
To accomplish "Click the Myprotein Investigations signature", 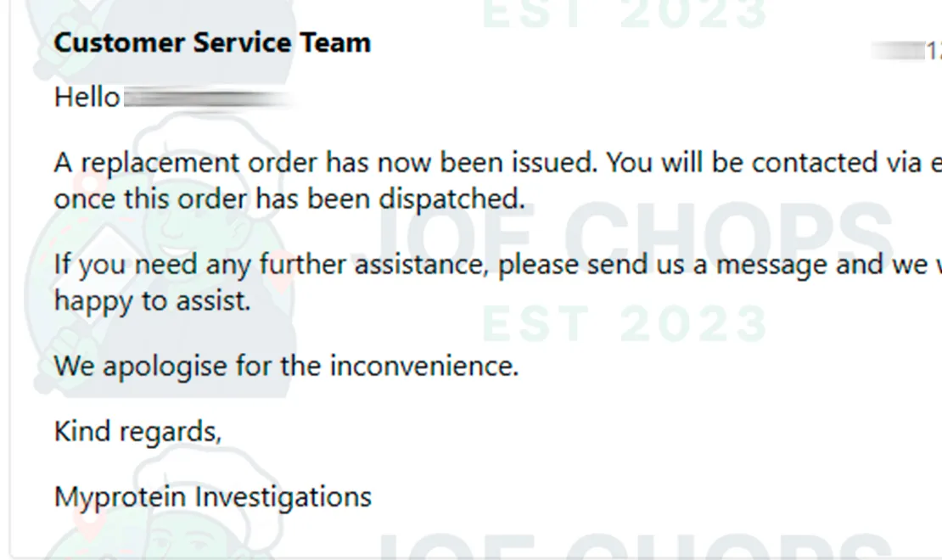I will click(212, 496).
